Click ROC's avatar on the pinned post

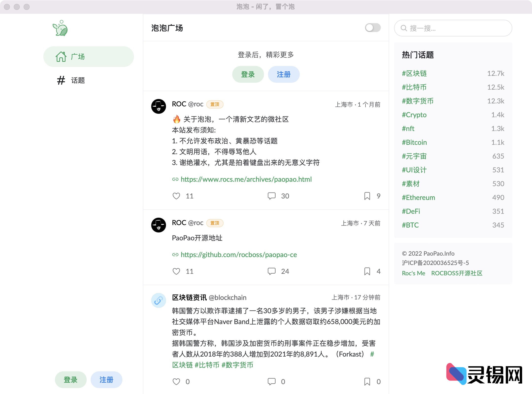point(158,106)
